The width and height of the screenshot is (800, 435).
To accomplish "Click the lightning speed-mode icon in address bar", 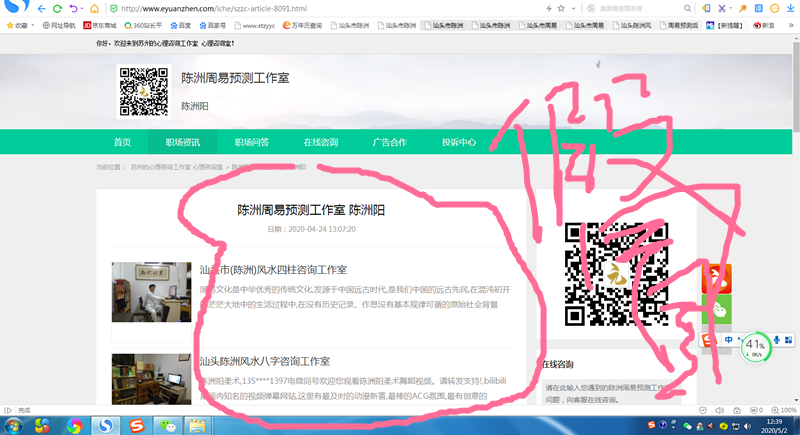I will pyautogui.click(x=549, y=9).
